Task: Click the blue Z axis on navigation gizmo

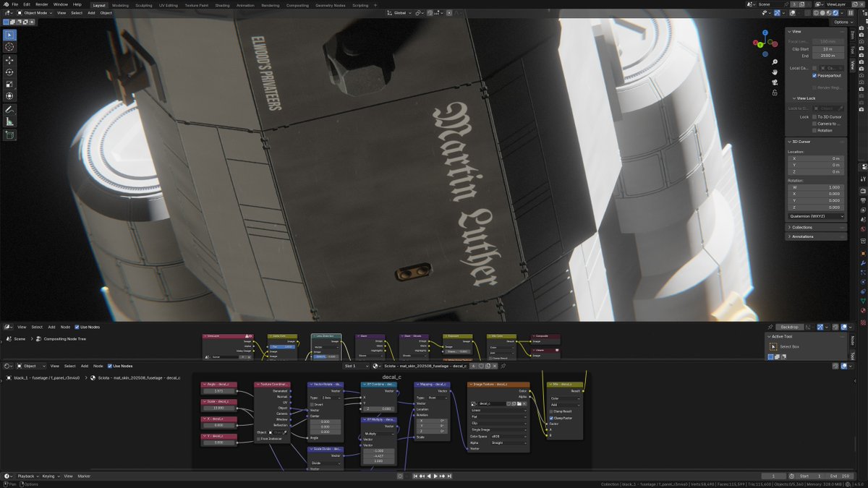Action: coord(767,34)
